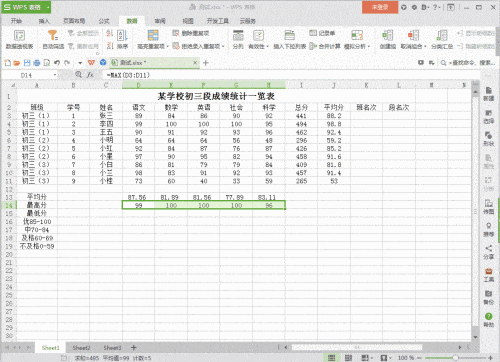This screenshot has width=500, height=362.
Task: Open the 数据透视表 pivot table tool
Action: click(19, 39)
